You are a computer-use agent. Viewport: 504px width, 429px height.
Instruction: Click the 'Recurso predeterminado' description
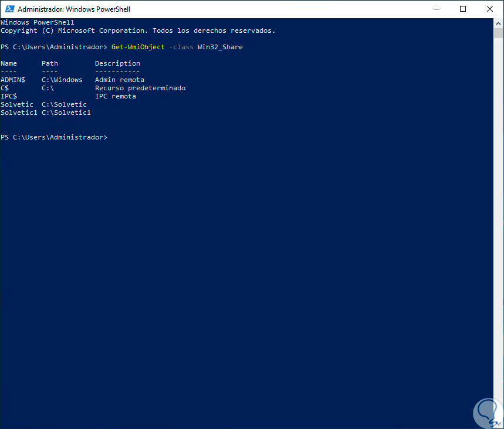click(140, 88)
